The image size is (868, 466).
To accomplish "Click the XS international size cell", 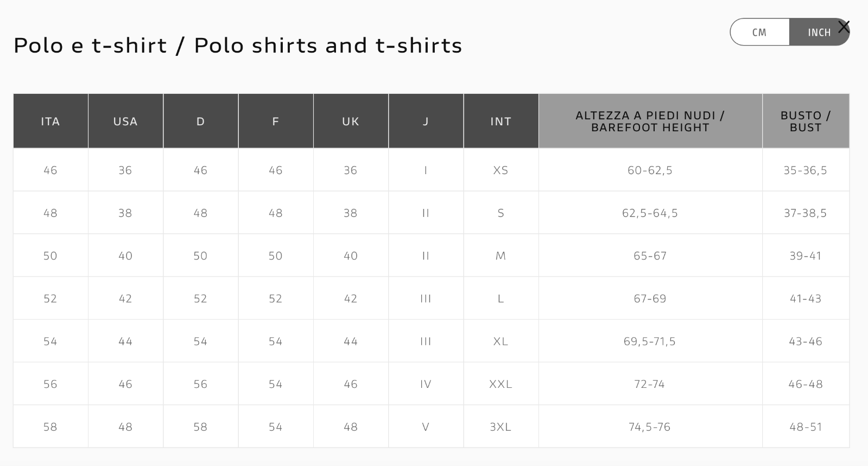I will pos(500,170).
